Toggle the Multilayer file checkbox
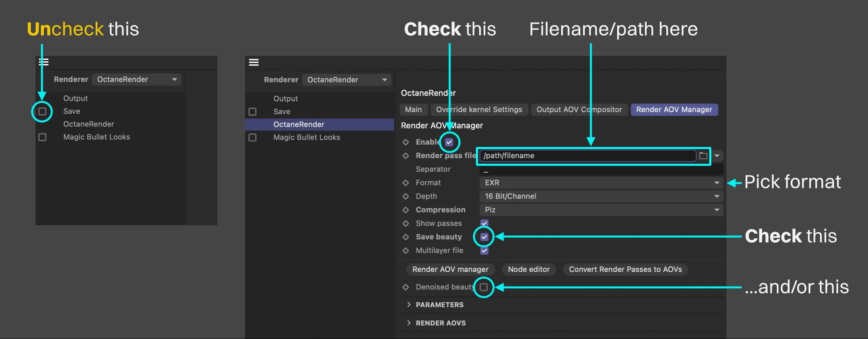 (x=484, y=251)
